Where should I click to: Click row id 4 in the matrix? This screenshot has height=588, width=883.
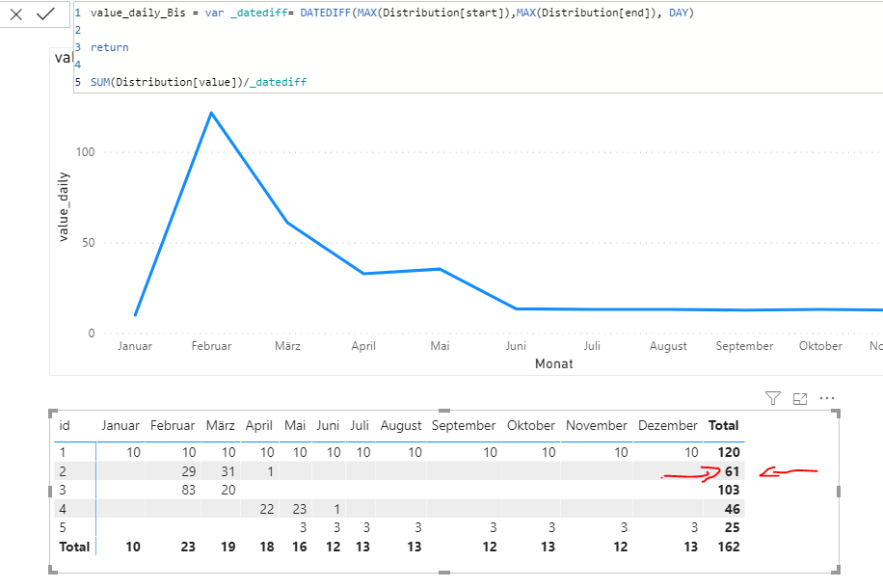(63, 509)
